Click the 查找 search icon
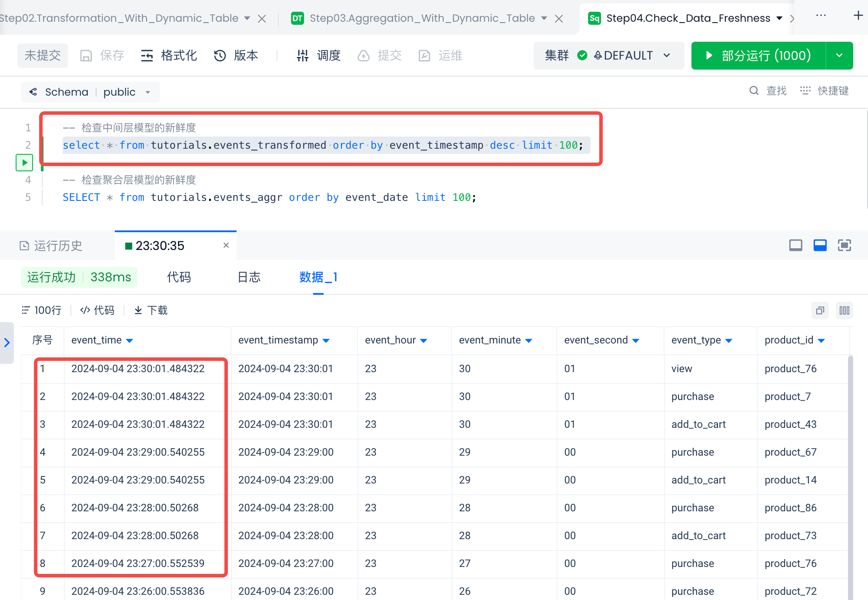Image resolution: width=868 pixels, height=600 pixels. tap(754, 90)
